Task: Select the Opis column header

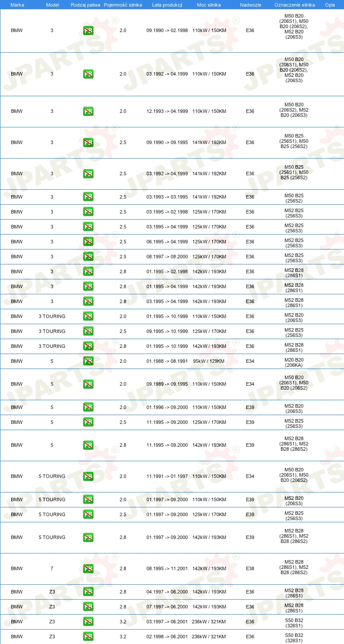Action: click(x=330, y=4)
